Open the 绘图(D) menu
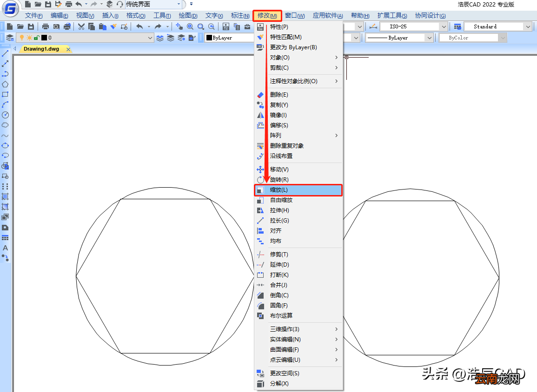This screenshot has width=537, height=392. click(188, 16)
